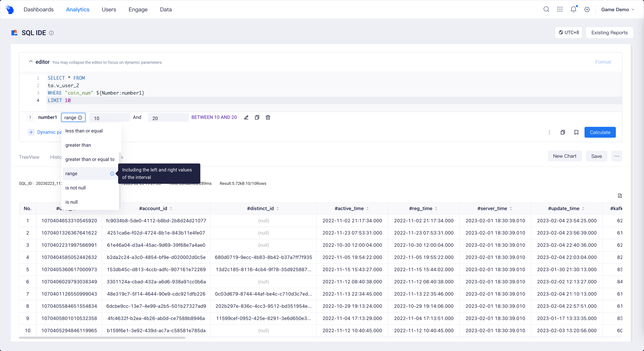The image size is (644, 351).
Task: Click the Calculate button
Action: (x=600, y=132)
